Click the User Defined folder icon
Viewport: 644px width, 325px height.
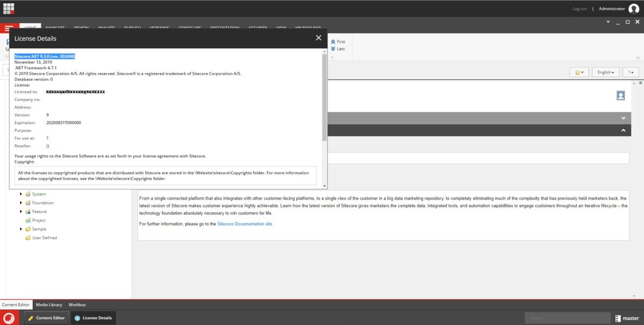pyautogui.click(x=28, y=238)
